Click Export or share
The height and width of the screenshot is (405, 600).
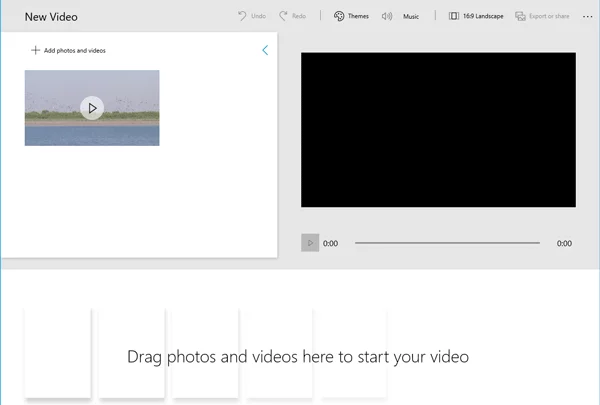(542, 17)
